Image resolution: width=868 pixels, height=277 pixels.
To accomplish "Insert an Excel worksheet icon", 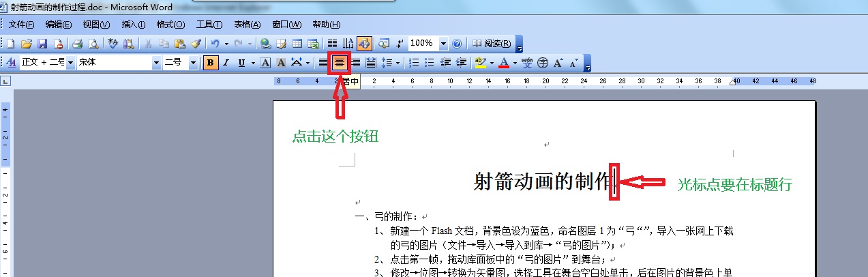I will coord(313,44).
